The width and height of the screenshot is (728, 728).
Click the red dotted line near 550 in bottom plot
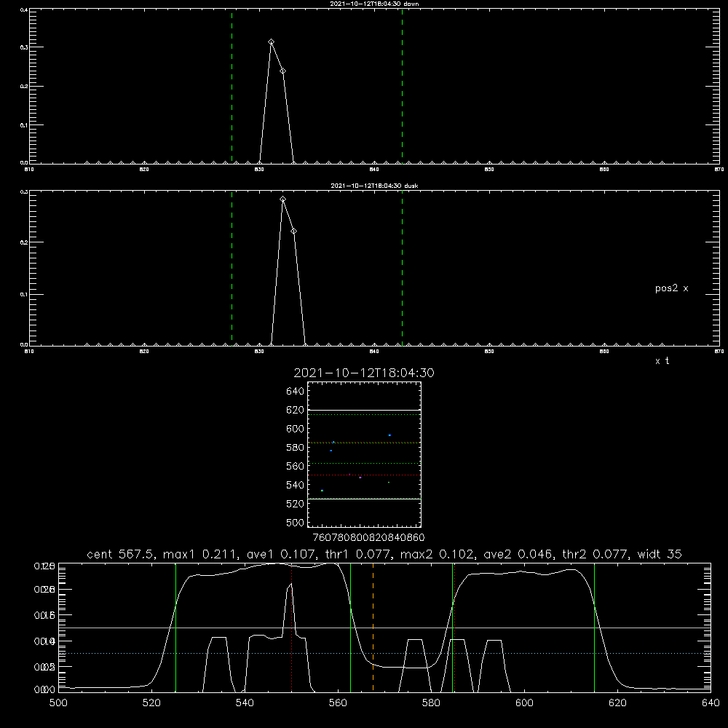coord(292,628)
